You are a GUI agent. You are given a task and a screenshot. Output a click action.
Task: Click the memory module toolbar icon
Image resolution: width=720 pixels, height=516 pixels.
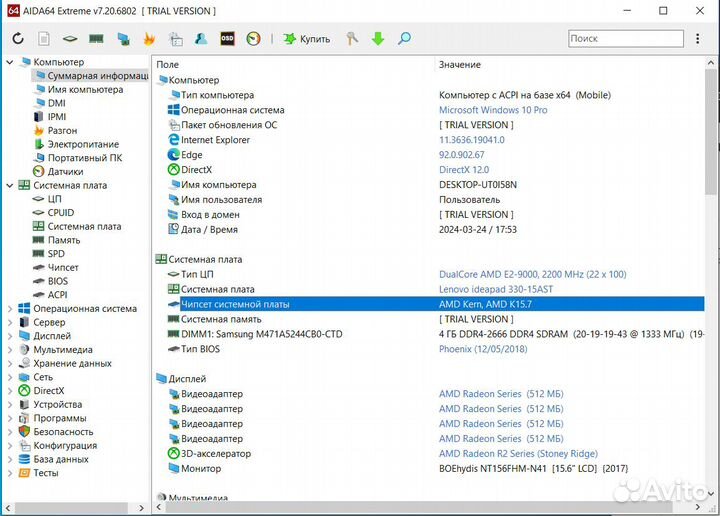(96, 39)
